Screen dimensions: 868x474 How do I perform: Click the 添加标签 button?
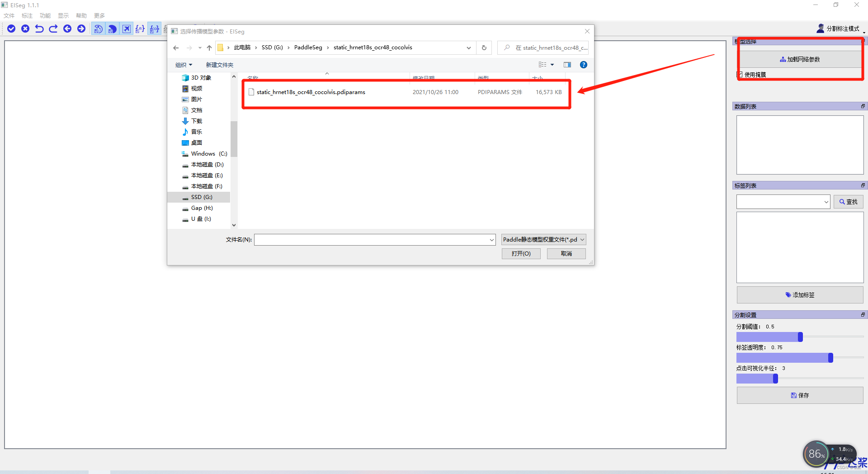point(800,295)
